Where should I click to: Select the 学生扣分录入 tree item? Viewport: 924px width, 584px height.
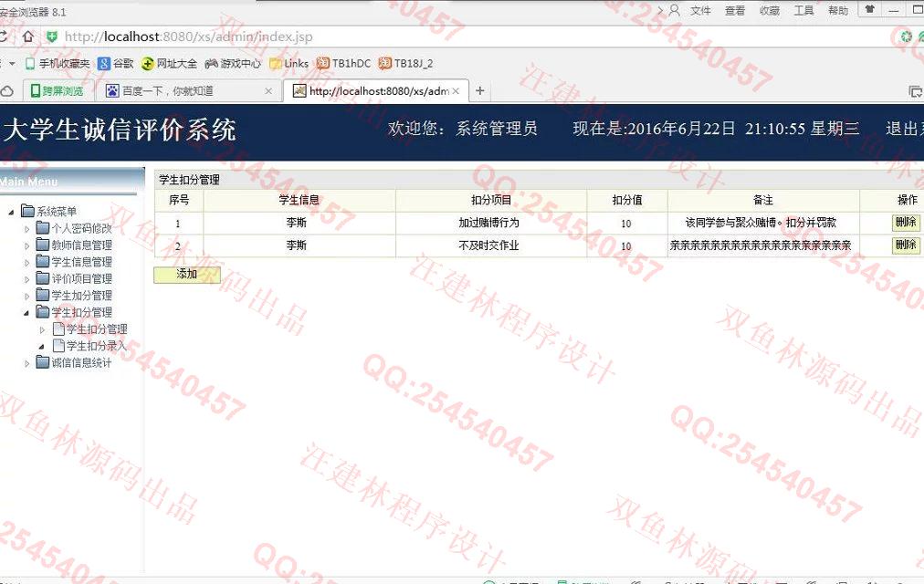click(97, 346)
